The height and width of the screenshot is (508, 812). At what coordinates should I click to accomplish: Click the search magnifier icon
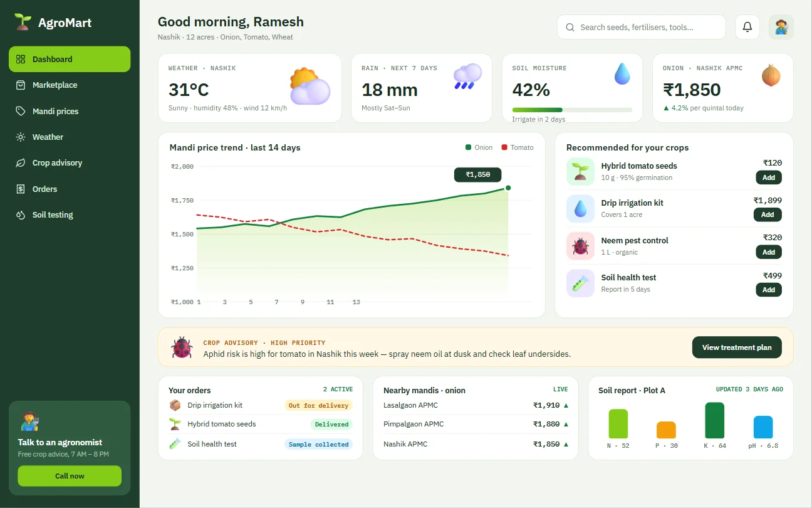(570, 28)
